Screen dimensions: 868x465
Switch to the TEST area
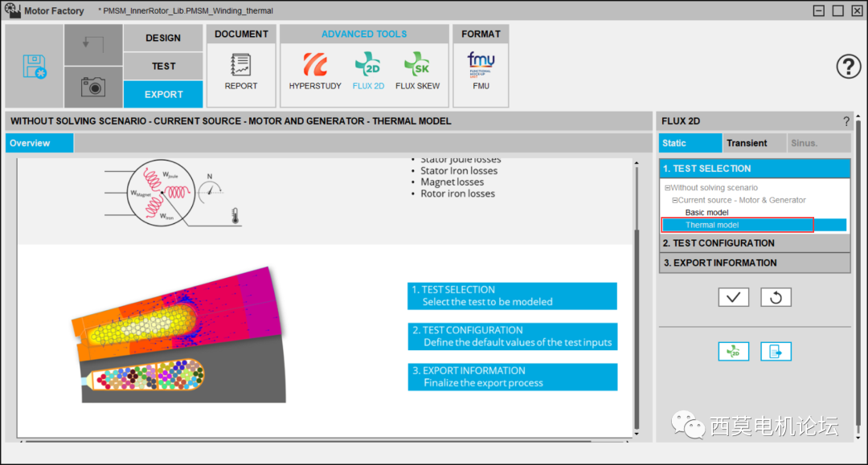[x=162, y=67]
